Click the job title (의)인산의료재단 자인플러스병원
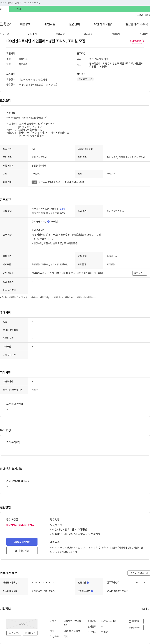Screen dimensions: 150x644 tap(46, 41)
